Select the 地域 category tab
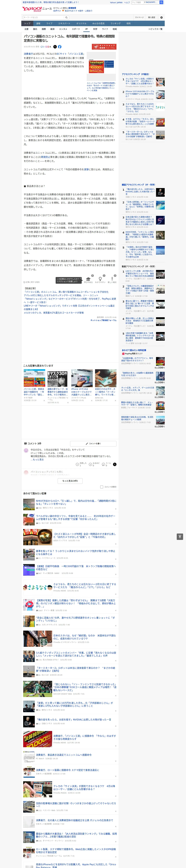This screenshot has width=186, height=868. click(x=115, y=29)
